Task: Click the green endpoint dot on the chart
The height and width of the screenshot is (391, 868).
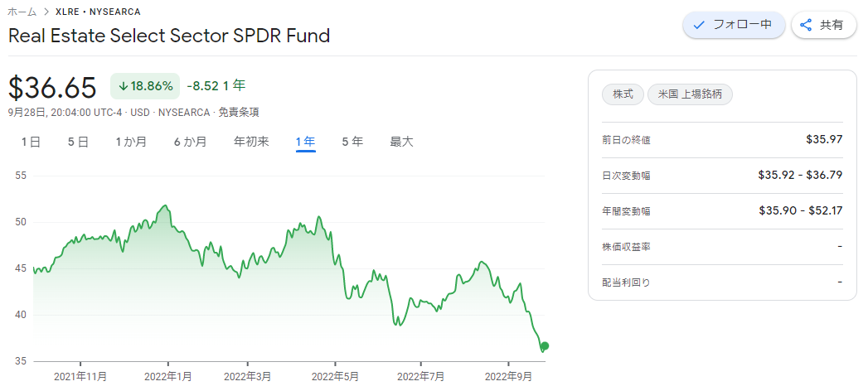Action: [545, 345]
